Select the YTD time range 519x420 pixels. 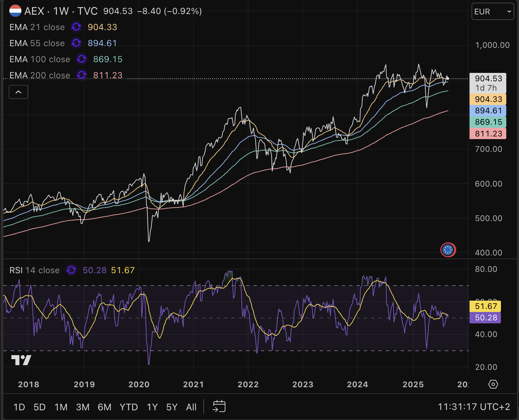129,407
